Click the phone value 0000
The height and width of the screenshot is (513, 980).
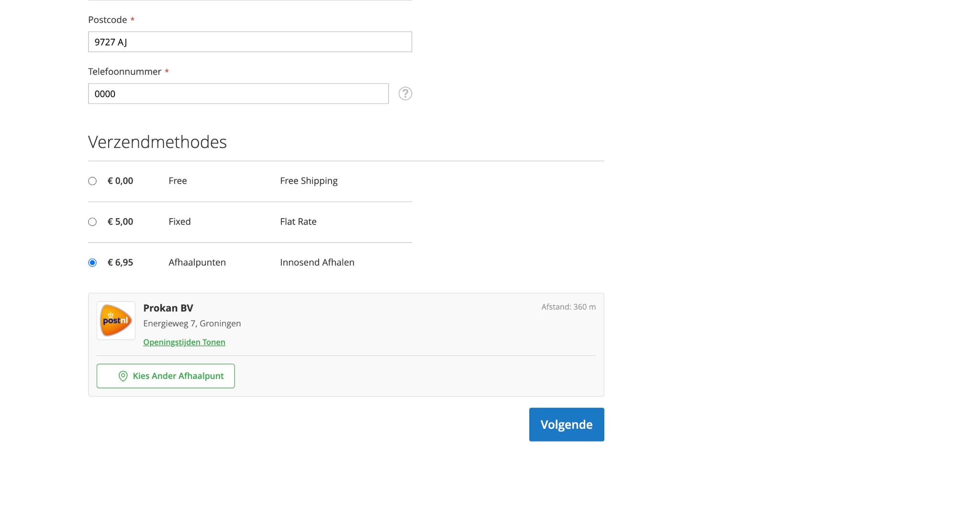105,93
